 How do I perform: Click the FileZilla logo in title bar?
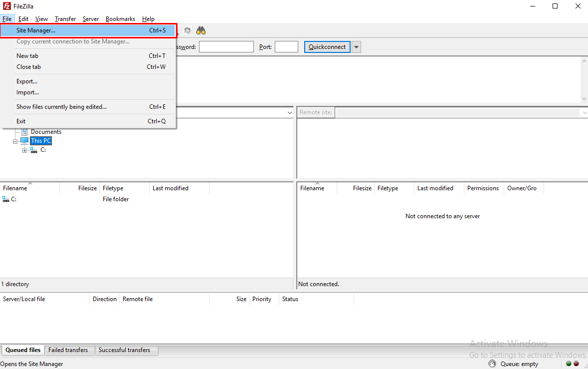coord(7,6)
